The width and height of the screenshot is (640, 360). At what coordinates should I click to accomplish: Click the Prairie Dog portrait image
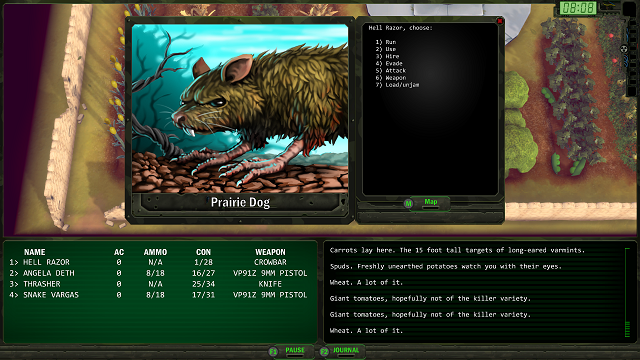[240, 108]
